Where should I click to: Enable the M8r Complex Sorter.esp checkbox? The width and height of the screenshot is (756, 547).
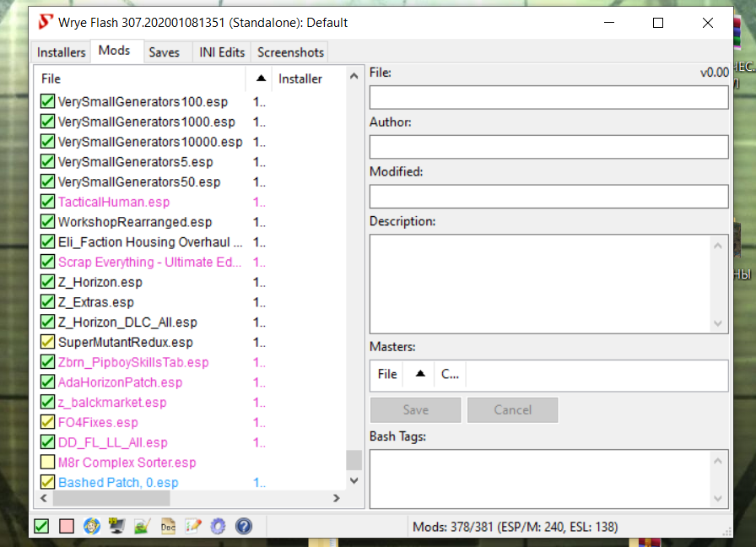[x=47, y=463]
